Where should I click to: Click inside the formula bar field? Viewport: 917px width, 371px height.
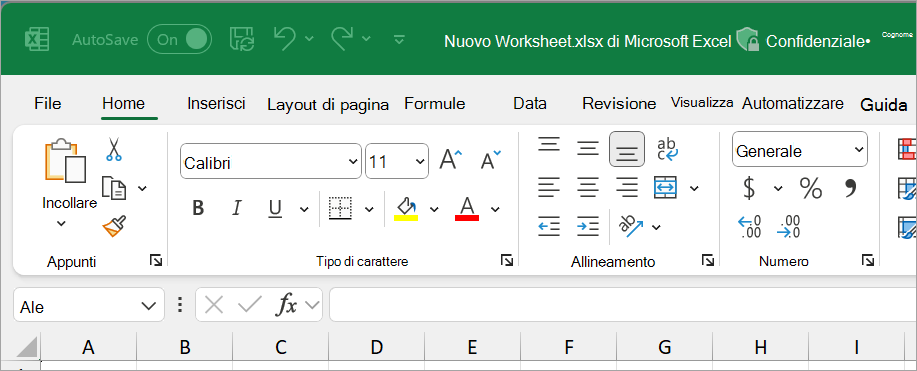point(623,305)
